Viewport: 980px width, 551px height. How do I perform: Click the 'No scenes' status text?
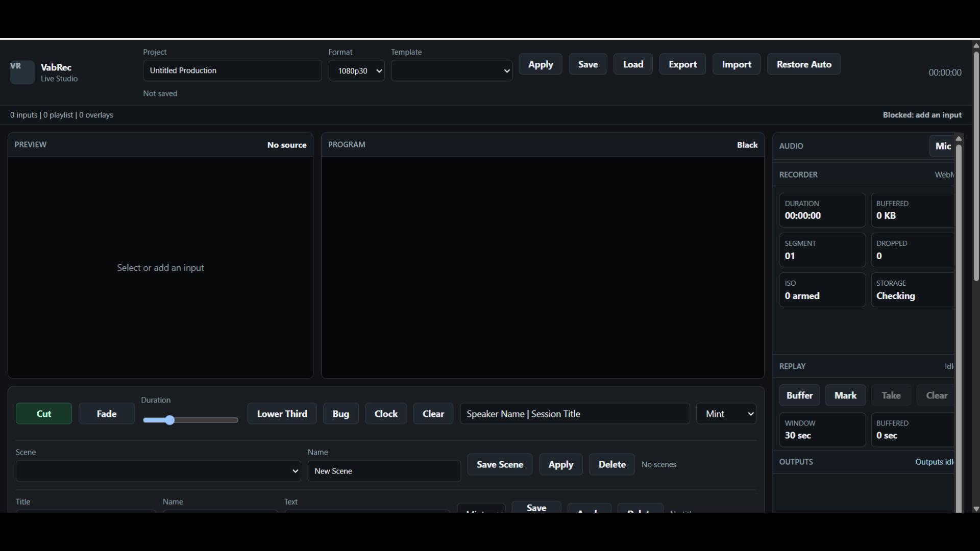pyautogui.click(x=659, y=465)
